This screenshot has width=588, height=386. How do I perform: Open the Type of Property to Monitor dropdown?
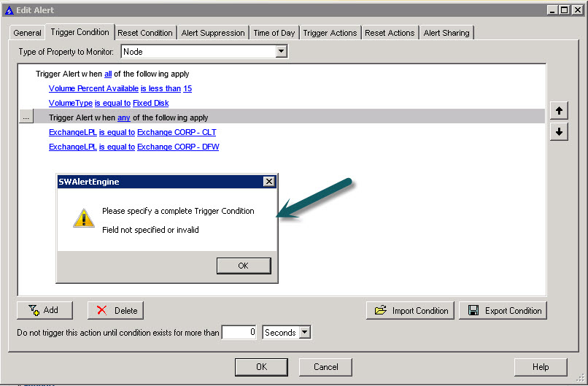click(282, 51)
